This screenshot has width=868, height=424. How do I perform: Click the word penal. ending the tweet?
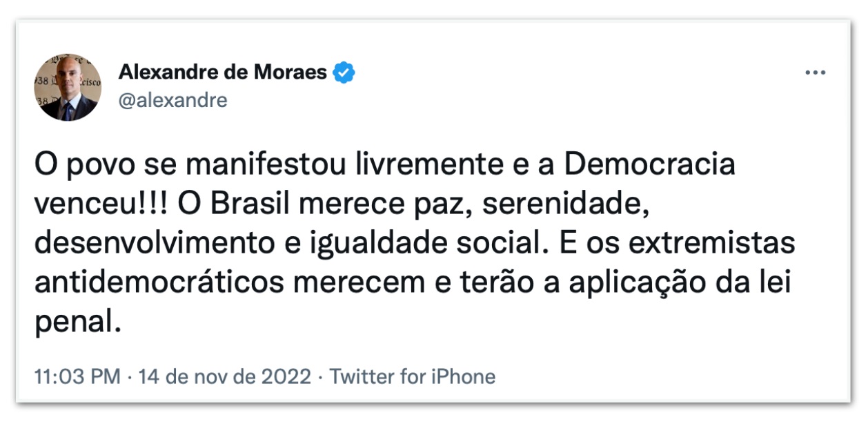(77, 322)
